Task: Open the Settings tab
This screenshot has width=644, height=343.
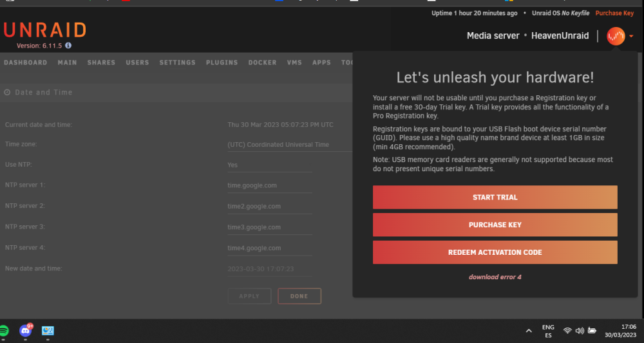Action: point(178,62)
